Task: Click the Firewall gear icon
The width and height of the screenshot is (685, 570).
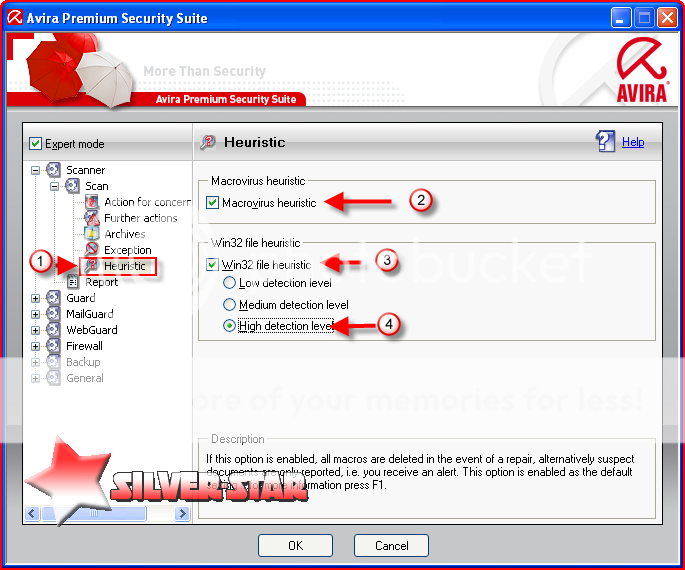Action: 53,346
